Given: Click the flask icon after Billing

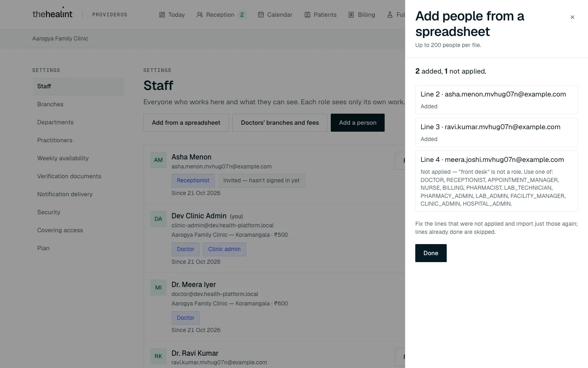Looking at the screenshot, I should tap(390, 15).
